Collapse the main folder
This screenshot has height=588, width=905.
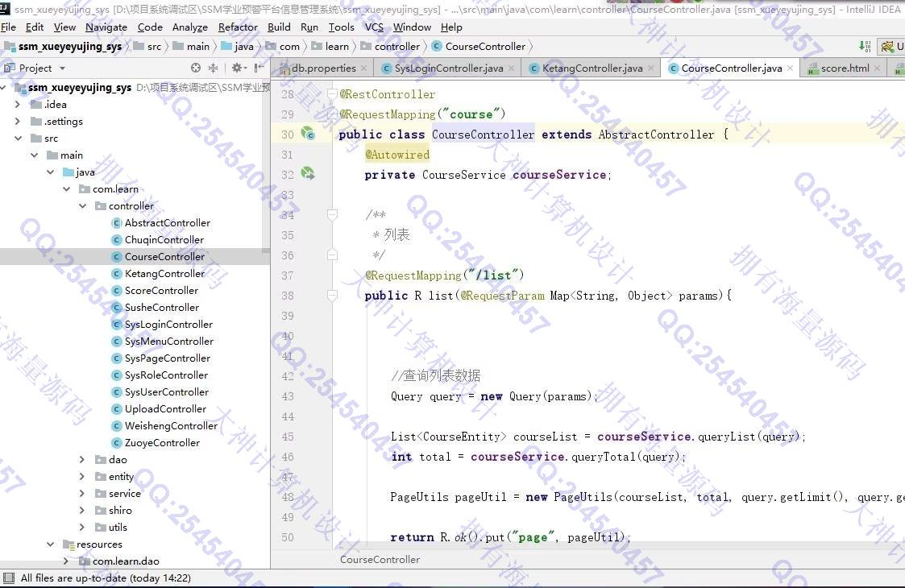(34, 155)
